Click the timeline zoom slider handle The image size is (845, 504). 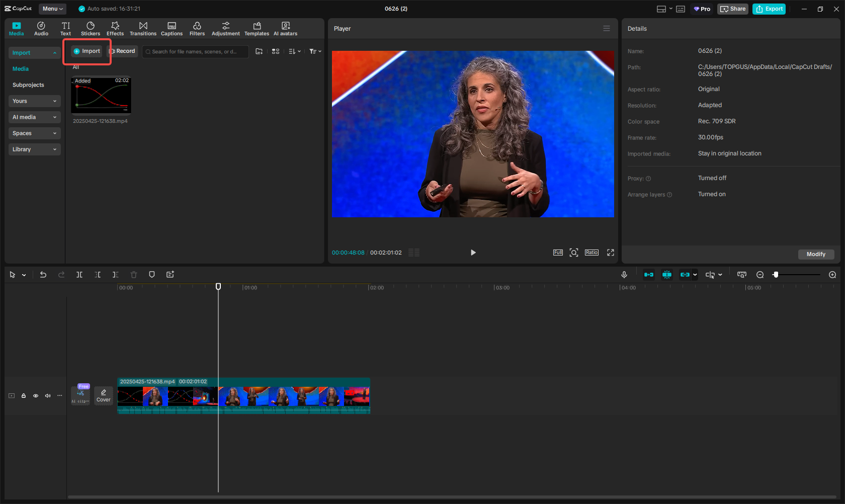(x=776, y=275)
